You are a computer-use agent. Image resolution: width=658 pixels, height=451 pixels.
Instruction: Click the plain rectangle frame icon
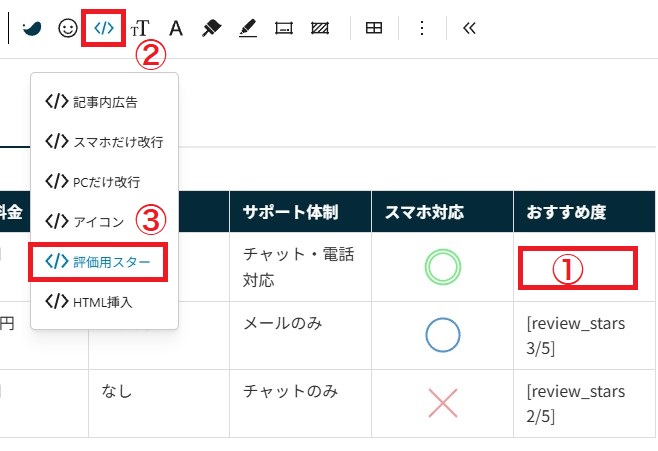pyautogui.click(x=284, y=29)
